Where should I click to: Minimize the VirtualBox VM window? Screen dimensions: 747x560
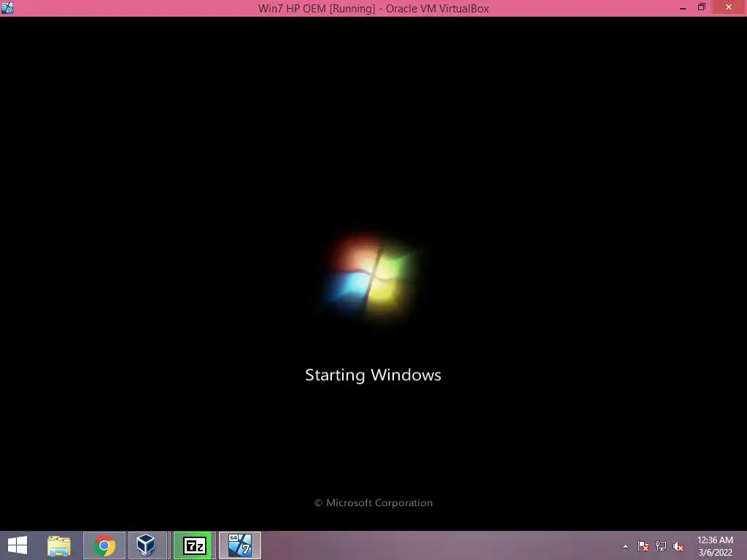click(683, 8)
